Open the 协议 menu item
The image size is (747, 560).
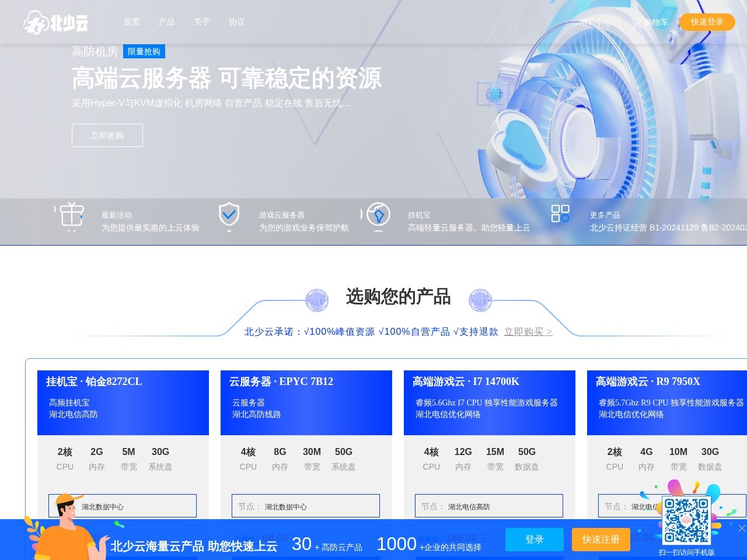(236, 22)
